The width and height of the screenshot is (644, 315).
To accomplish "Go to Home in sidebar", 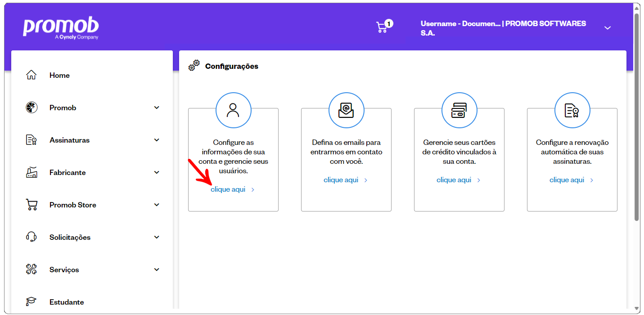I will [x=59, y=75].
